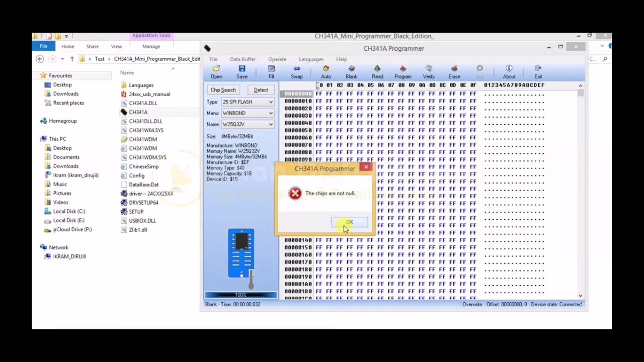Sort files by the Name column header

click(127, 73)
